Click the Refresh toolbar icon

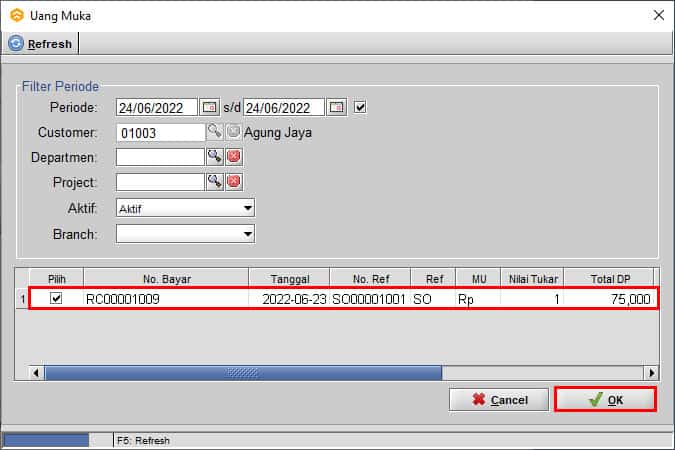coord(17,44)
